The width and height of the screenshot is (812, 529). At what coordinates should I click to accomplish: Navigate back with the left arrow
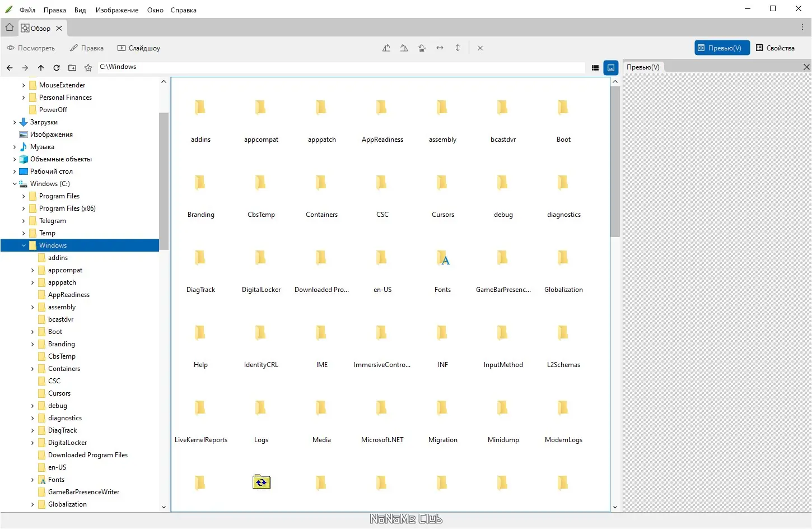[10, 68]
